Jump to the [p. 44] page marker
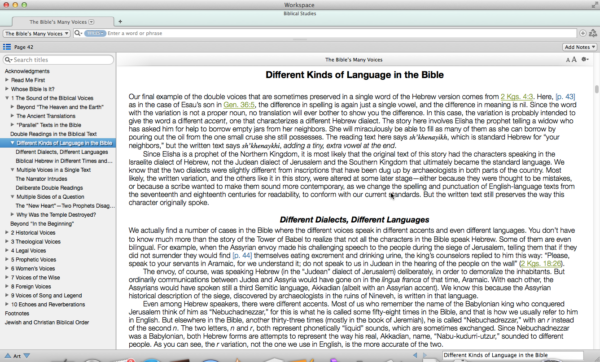This screenshot has height=362, width=600. click(242, 255)
